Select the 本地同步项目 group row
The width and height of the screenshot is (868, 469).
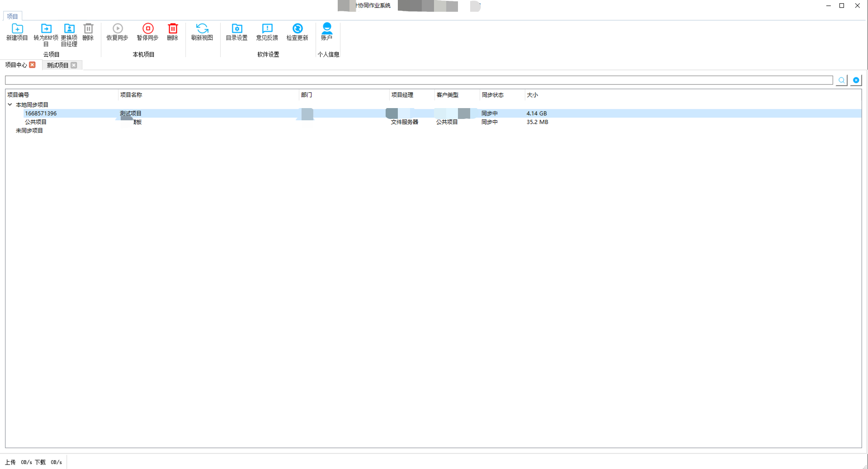point(32,104)
